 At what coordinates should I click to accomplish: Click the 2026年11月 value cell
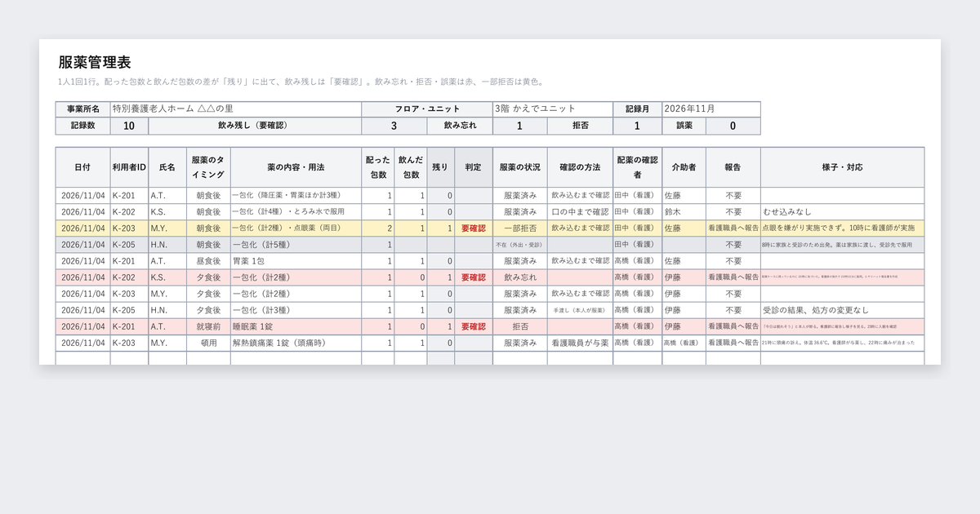pos(711,109)
